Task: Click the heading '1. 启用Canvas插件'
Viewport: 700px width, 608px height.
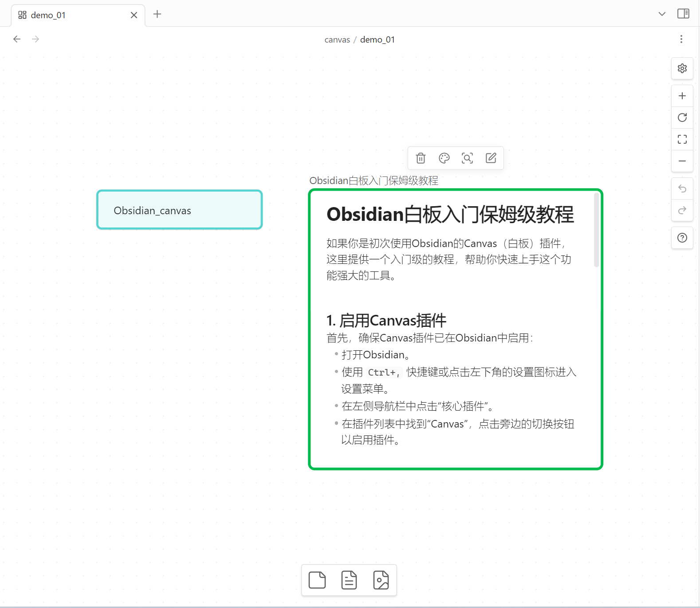Action: click(x=386, y=320)
